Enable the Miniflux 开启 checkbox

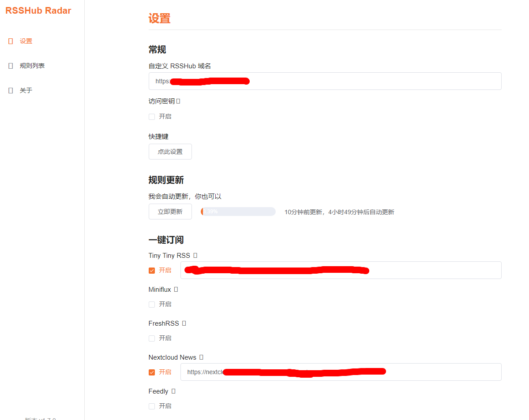click(152, 305)
